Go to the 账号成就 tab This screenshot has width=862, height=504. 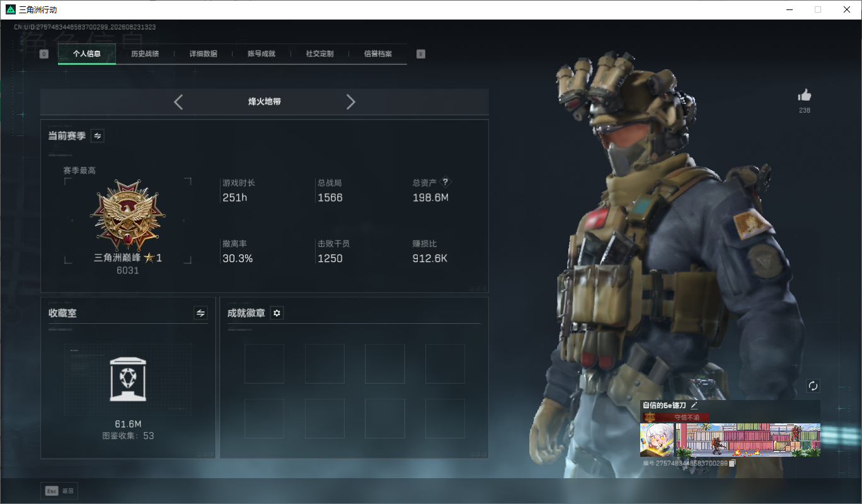(x=261, y=54)
